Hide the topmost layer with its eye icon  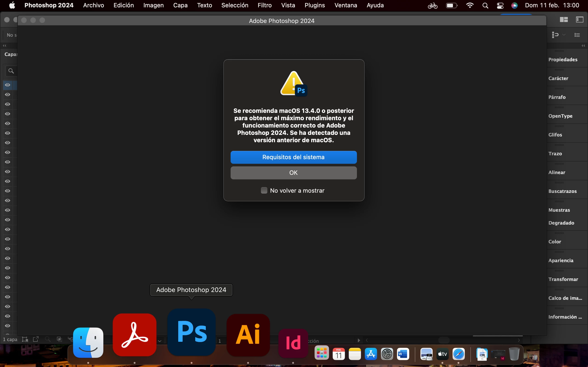tap(8, 85)
